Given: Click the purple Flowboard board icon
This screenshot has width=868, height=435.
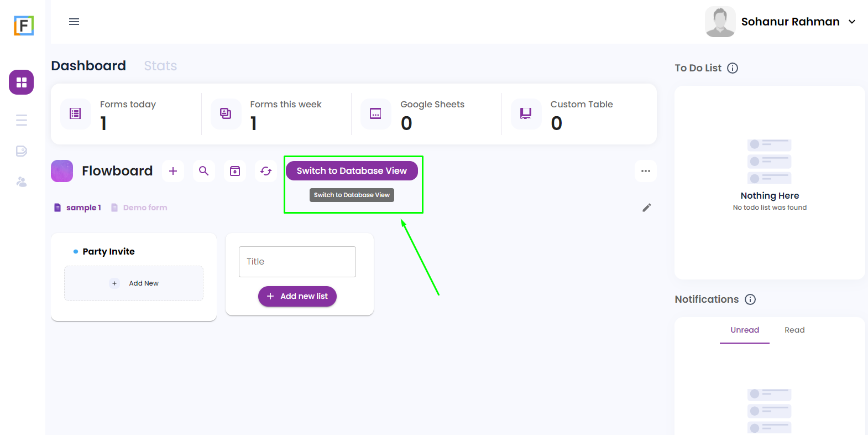Looking at the screenshot, I should coord(62,171).
